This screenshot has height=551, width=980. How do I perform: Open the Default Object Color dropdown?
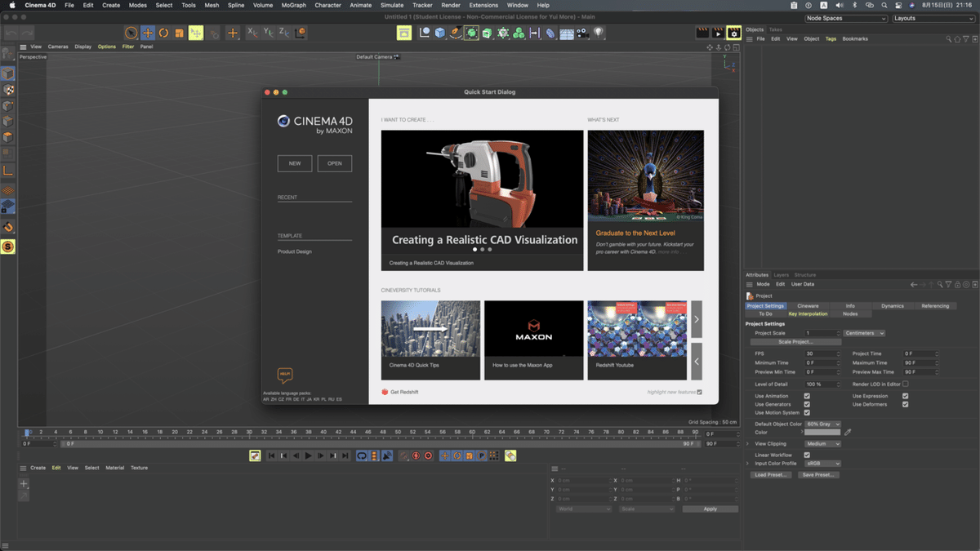click(822, 424)
